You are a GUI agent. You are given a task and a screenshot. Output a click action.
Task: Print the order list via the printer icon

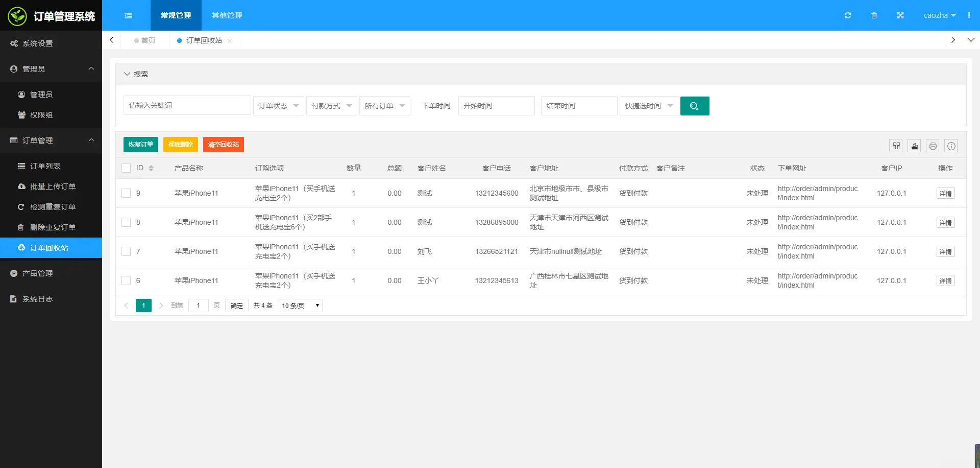933,146
